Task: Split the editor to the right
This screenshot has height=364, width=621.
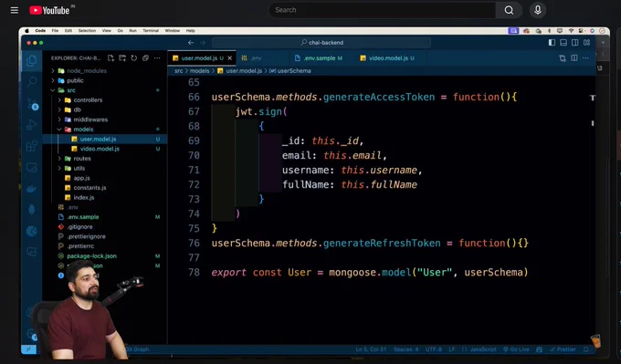Action: 574,58
